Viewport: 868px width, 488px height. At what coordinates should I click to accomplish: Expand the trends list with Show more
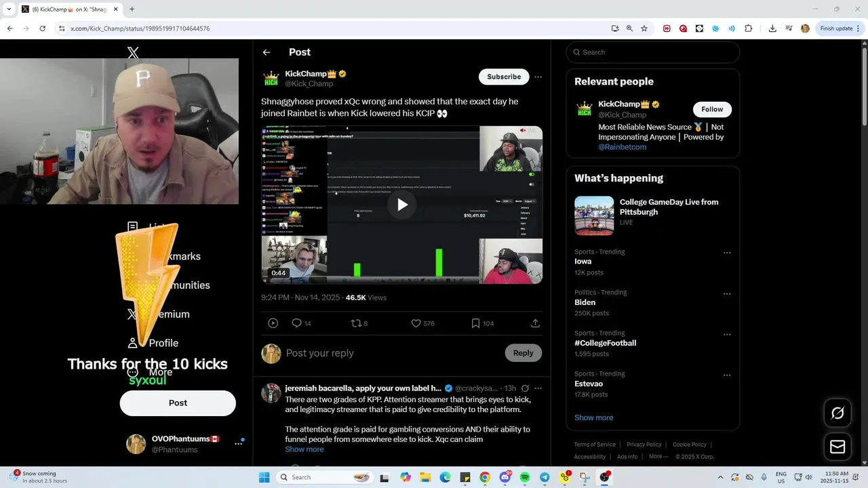pyautogui.click(x=593, y=418)
